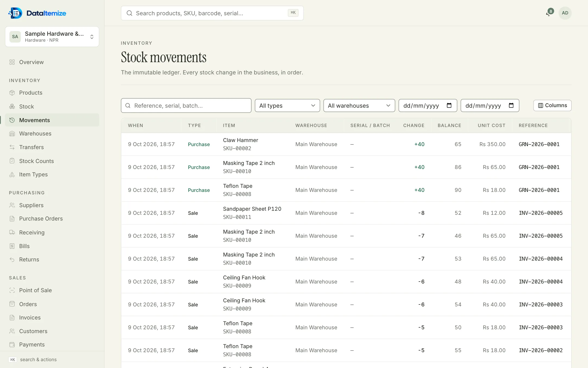Click the Sandpaper Sheet P120 item

[252, 209]
